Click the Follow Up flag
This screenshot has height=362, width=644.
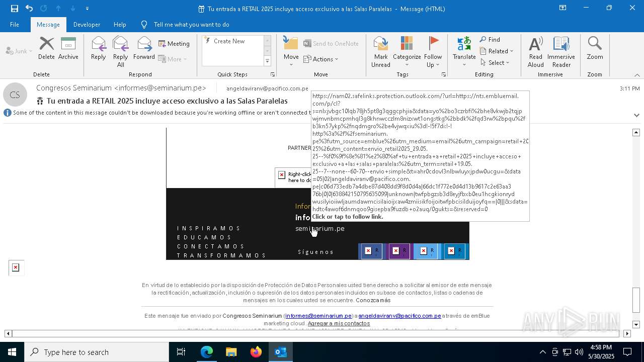[433, 52]
